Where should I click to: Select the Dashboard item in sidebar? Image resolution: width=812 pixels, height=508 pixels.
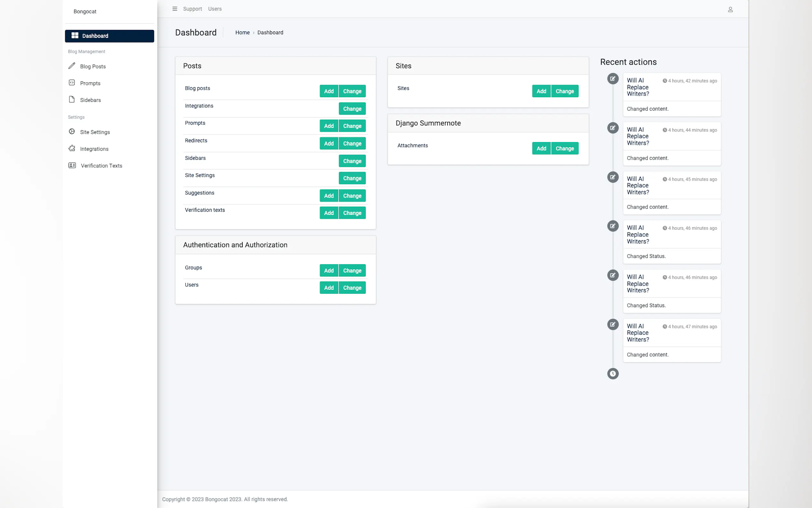[x=109, y=36]
